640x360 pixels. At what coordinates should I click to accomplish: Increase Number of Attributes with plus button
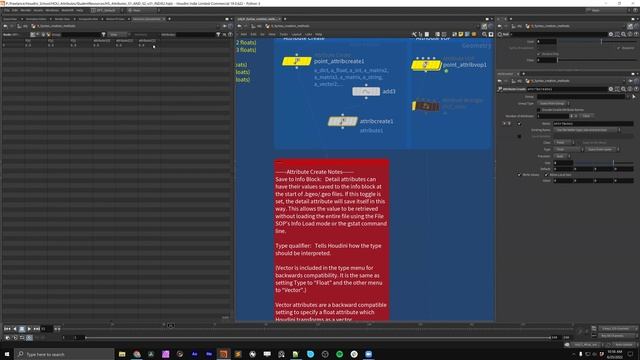(571, 116)
